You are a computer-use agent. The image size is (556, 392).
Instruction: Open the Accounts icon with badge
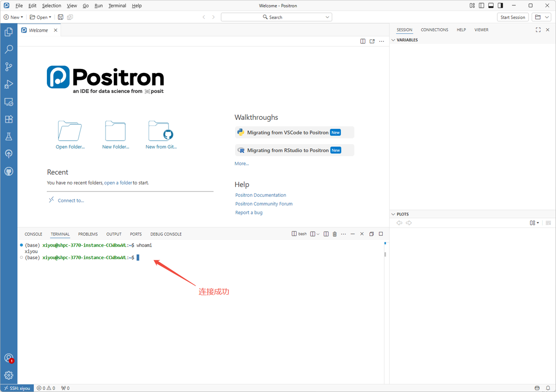pos(9,358)
